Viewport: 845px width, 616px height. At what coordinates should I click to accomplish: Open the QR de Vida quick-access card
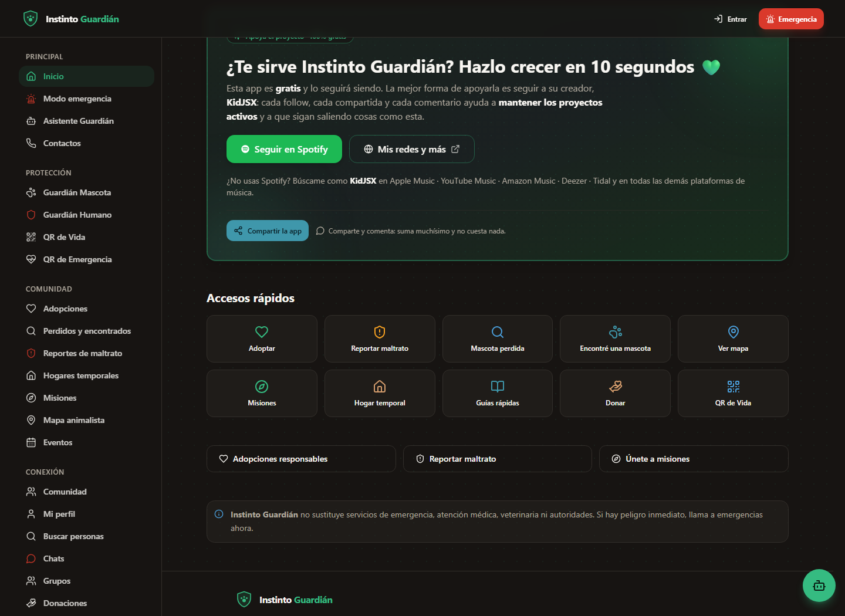point(733,394)
